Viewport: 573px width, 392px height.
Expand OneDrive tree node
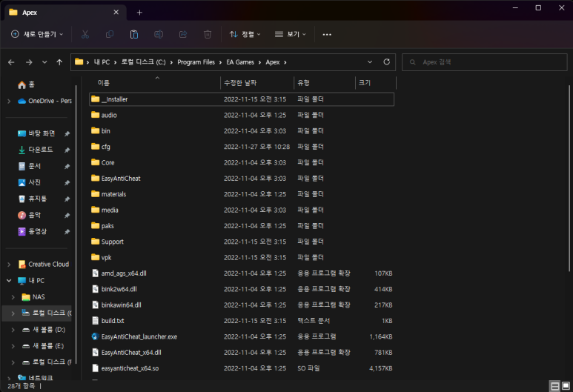click(9, 102)
